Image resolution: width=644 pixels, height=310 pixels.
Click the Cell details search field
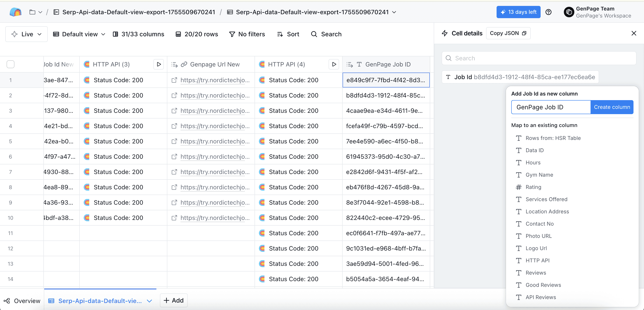click(539, 58)
